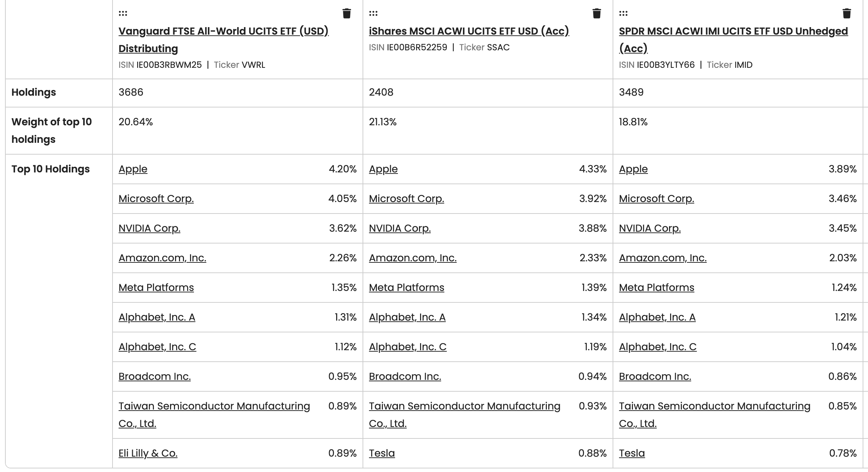Select the iShares holdings count 2408
This screenshot has width=868, height=472.
pos(381,92)
